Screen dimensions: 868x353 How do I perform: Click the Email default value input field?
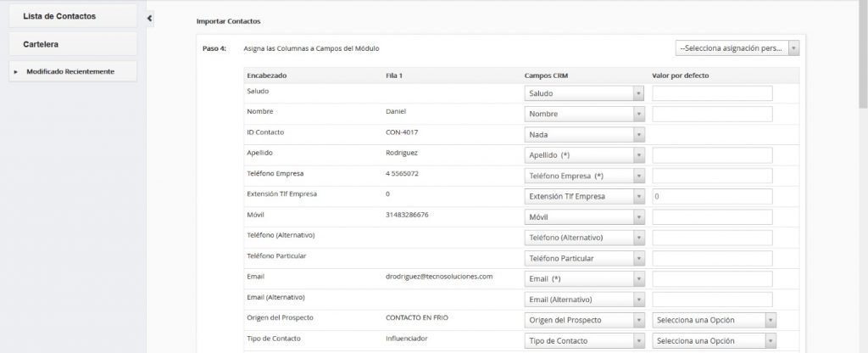pyautogui.click(x=712, y=278)
